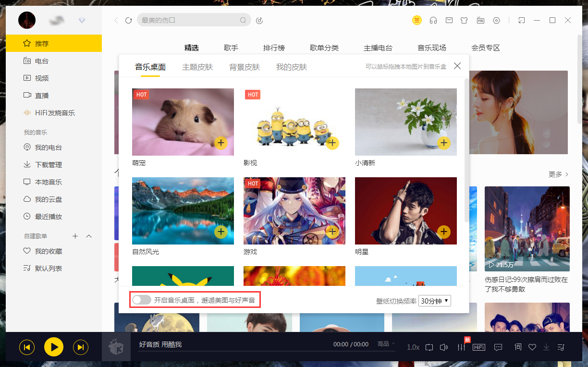
Task: Open the 壁纸切换频率 dropdown
Action: click(x=434, y=300)
